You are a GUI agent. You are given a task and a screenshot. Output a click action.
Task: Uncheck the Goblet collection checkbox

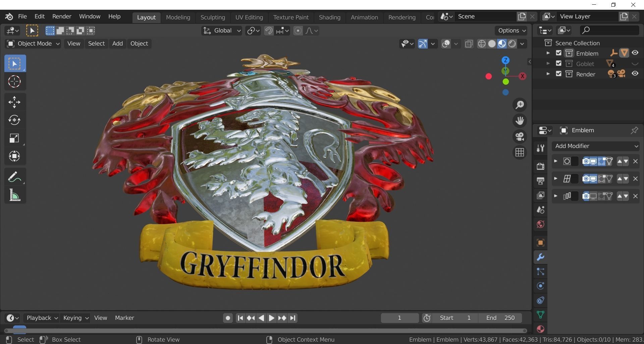558,63
